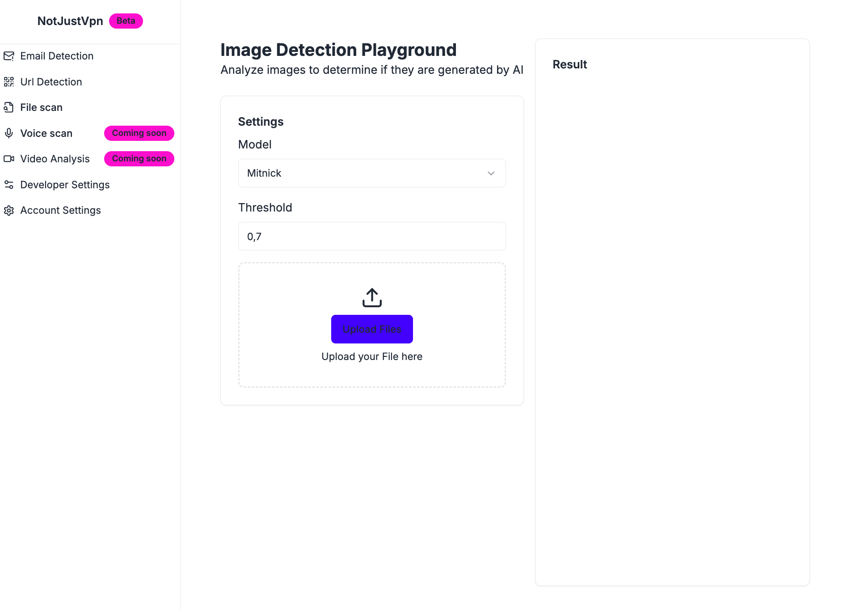Click the Account Settings gear icon
Screen dimensions: 868x610
point(9,210)
